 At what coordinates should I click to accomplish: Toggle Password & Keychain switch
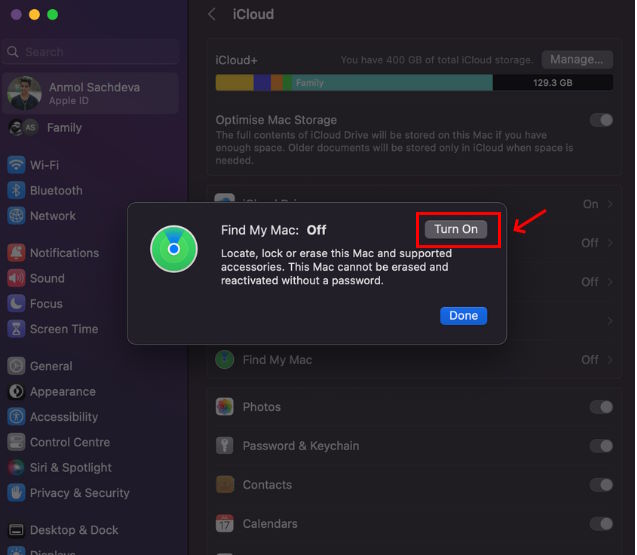tap(602, 446)
